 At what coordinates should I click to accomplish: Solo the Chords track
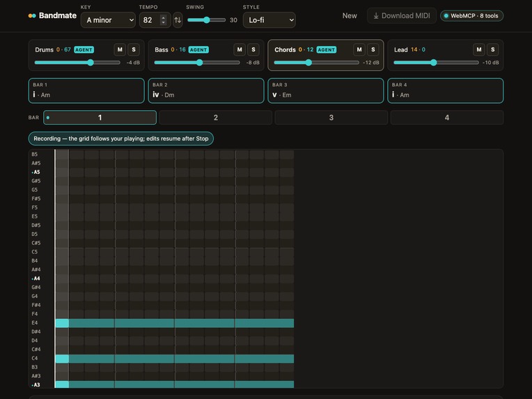pos(373,49)
